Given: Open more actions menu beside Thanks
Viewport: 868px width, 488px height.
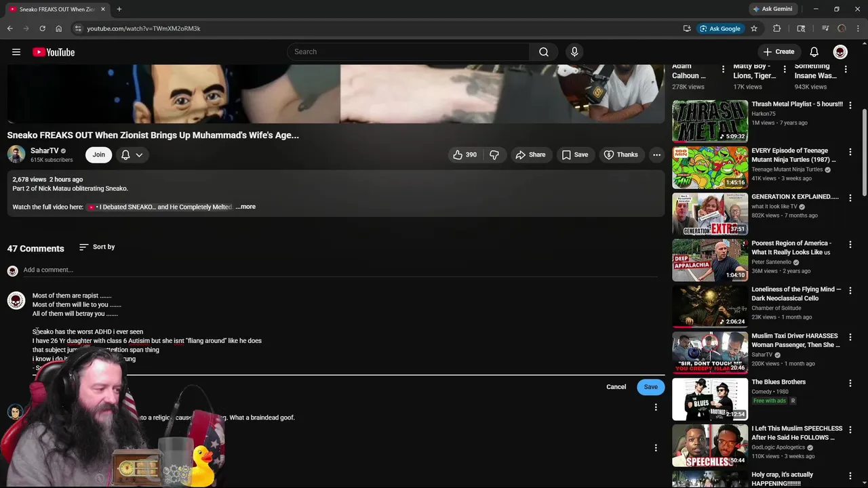Looking at the screenshot, I should [656, 155].
